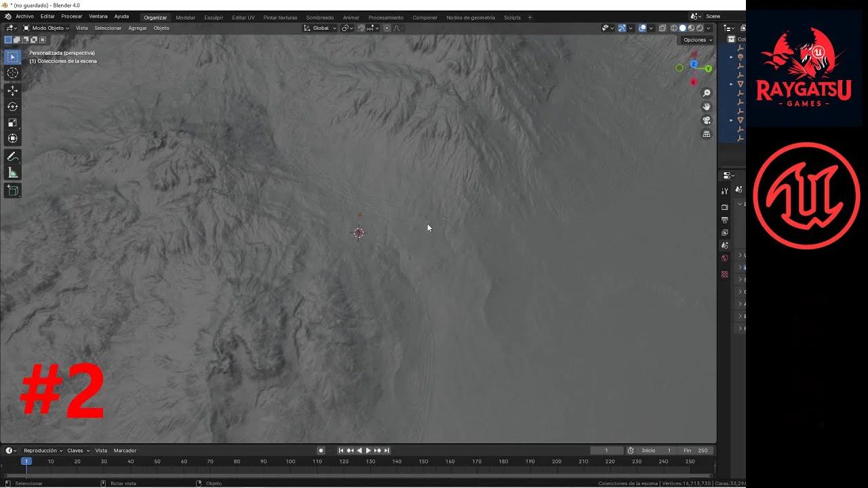Switch to solid shading mode
868x488 pixels.
683,28
